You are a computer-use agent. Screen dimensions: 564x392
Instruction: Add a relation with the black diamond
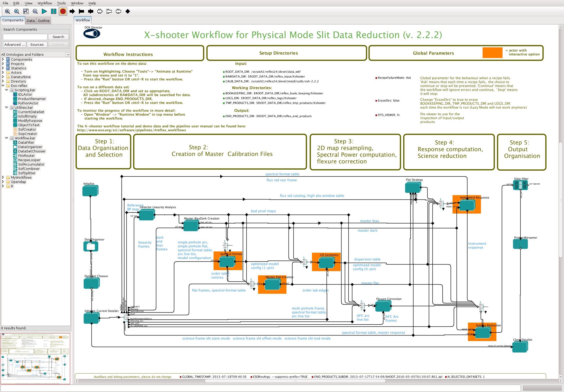pos(128,11)
